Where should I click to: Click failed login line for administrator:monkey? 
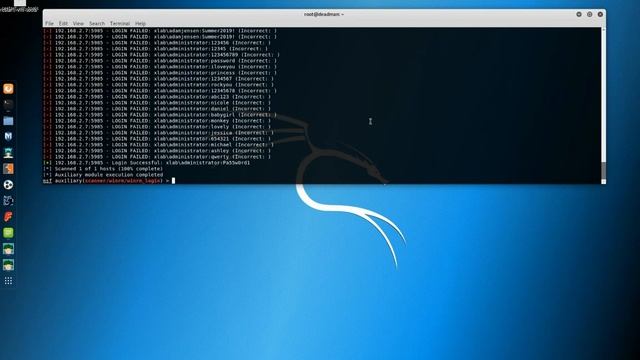157,120
